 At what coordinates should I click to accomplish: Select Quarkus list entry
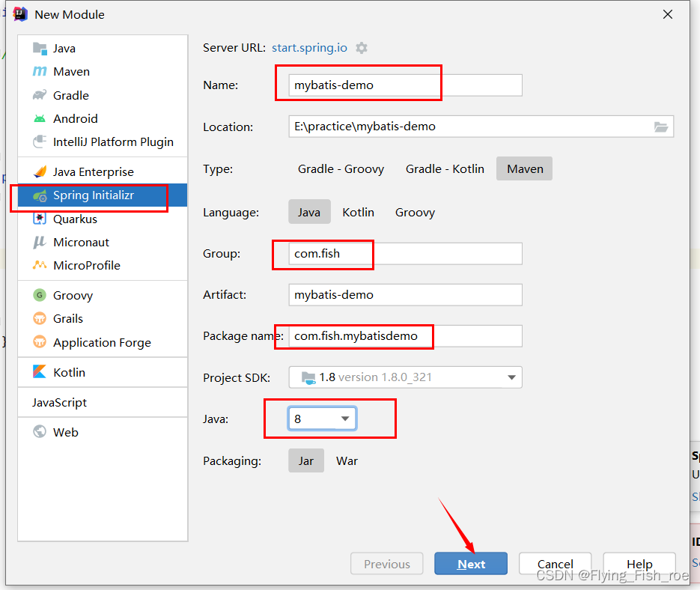(x=103, y=219)
